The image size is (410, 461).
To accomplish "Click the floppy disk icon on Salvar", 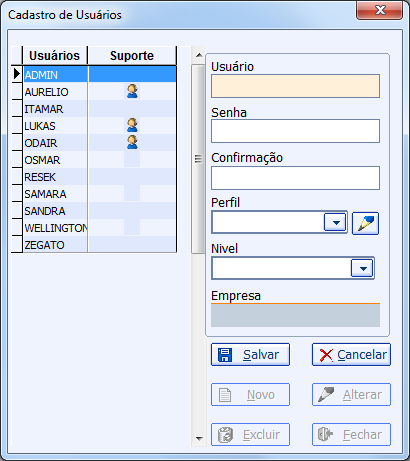I will [x=225, y=355].
